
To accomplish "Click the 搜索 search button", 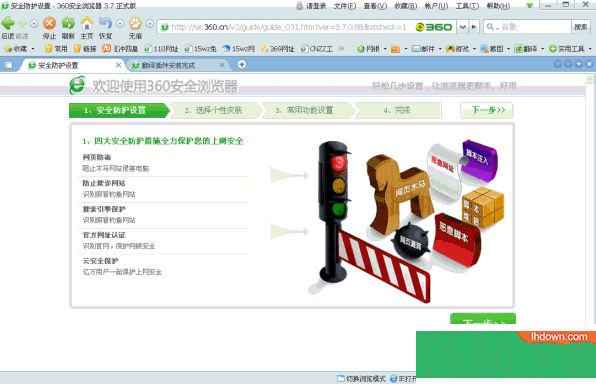I will (x=580, y=27).
